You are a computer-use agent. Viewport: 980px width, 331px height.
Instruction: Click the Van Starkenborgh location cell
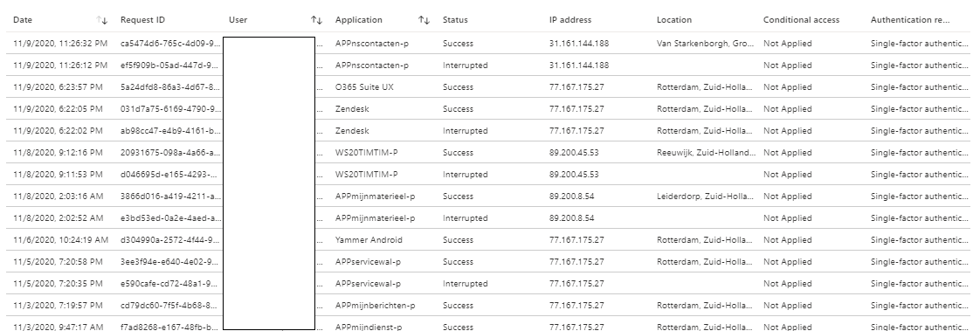705,44
